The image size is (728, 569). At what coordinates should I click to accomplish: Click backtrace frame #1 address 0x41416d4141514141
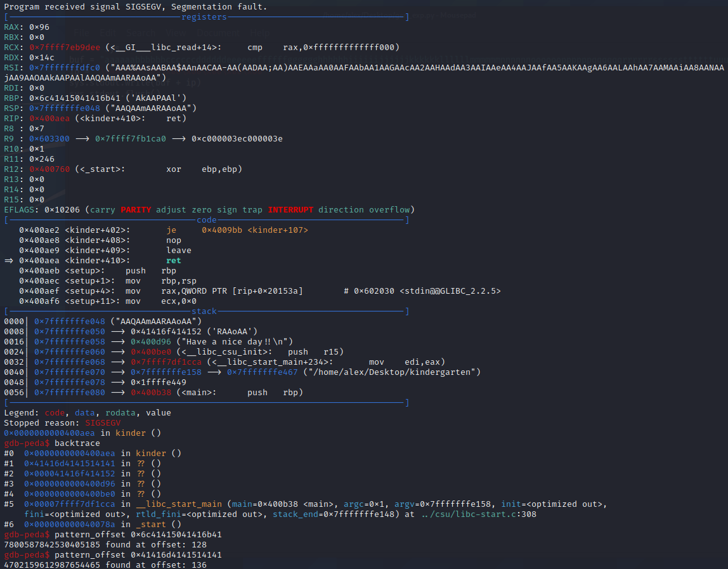70,464
